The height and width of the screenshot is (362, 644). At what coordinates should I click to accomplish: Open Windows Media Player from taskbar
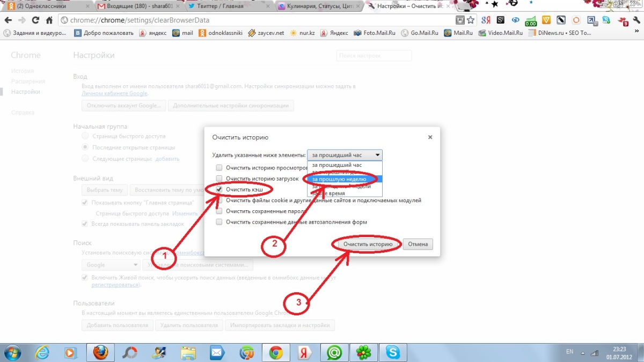(70, 352)
